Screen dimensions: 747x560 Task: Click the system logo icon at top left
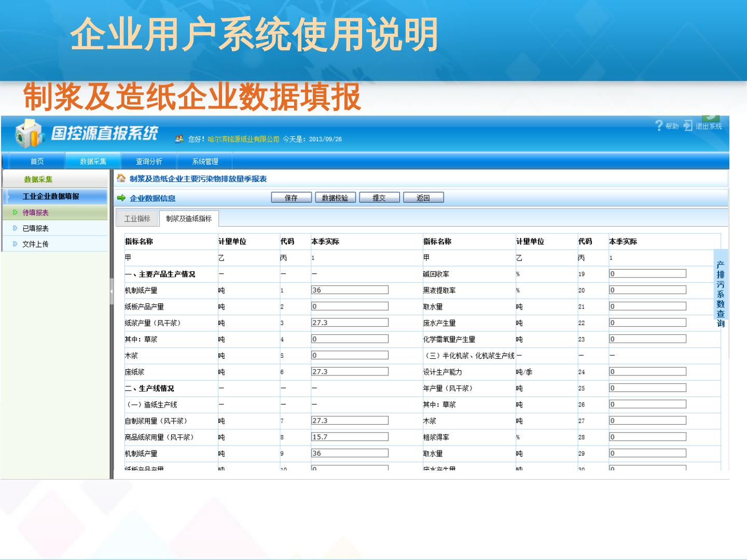tap(29, 134)
